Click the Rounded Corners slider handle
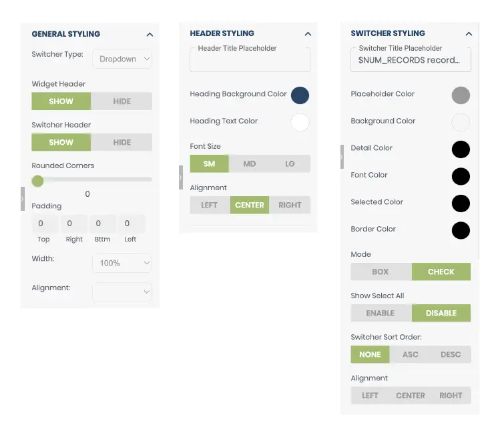The height and width of the screenshot is (435, 504). click(38, 181)
